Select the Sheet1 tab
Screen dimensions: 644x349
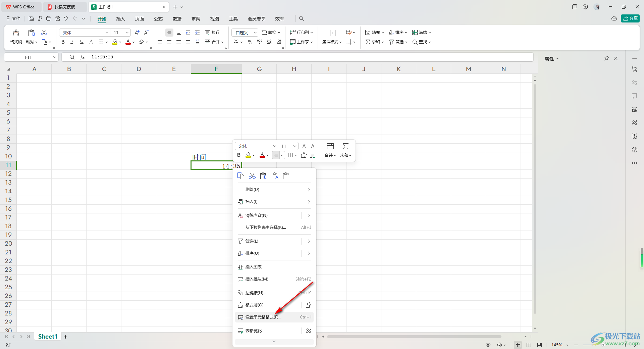tap(48, 337)
